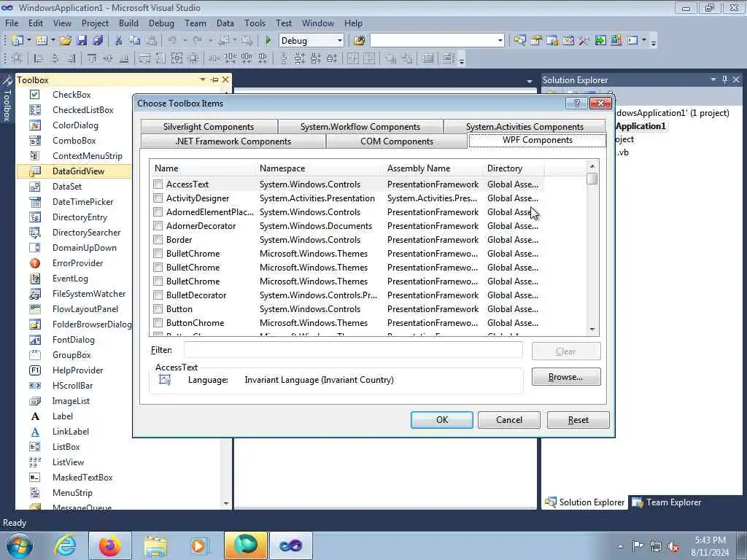Click the Save All toolbar icon
This screenshot has height=560, width=747.
[98, 41]
